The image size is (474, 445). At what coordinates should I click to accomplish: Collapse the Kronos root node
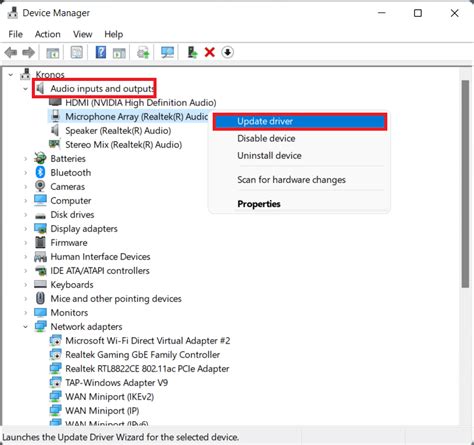tap(11, 75)
